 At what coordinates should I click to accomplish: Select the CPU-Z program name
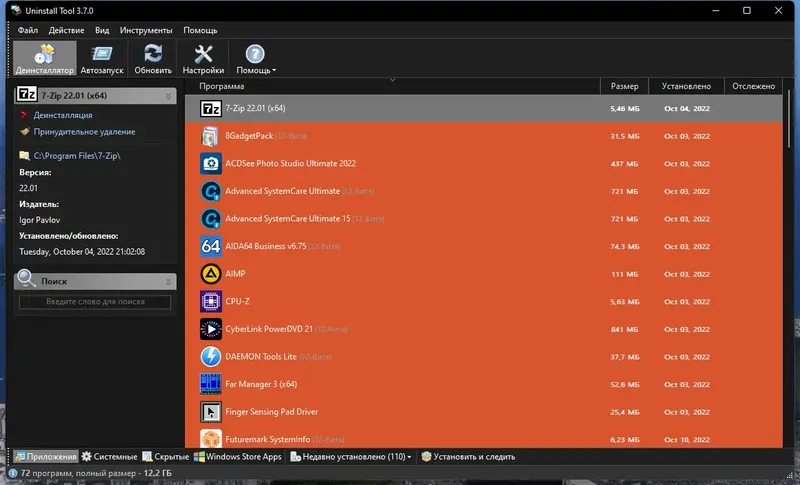(x=237, y=301)
